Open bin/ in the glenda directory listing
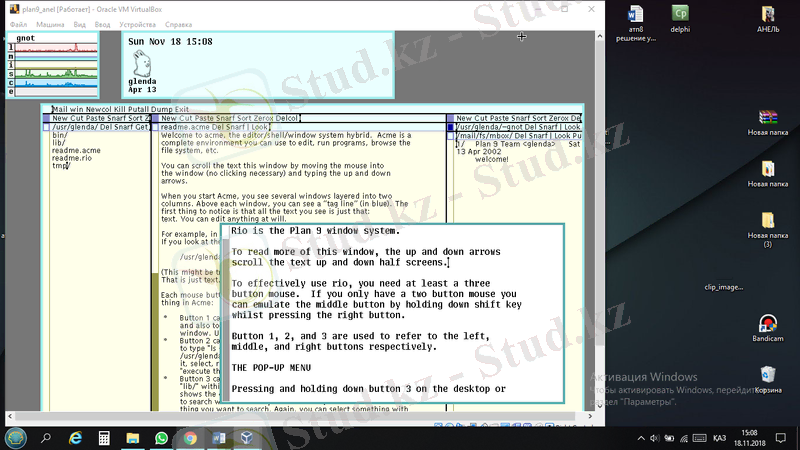The image size is (800, 450). coord(60,135)
